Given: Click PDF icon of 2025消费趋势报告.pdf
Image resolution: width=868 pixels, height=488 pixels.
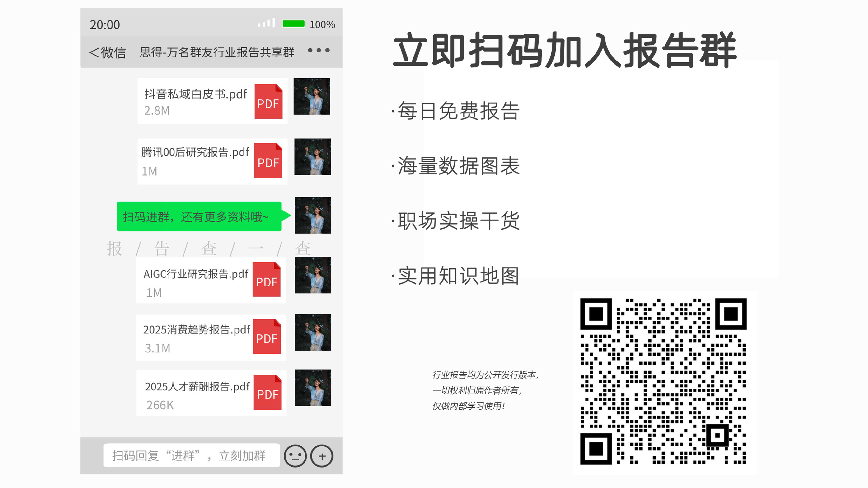Looking at the screenshot, I should coord(267,336).
